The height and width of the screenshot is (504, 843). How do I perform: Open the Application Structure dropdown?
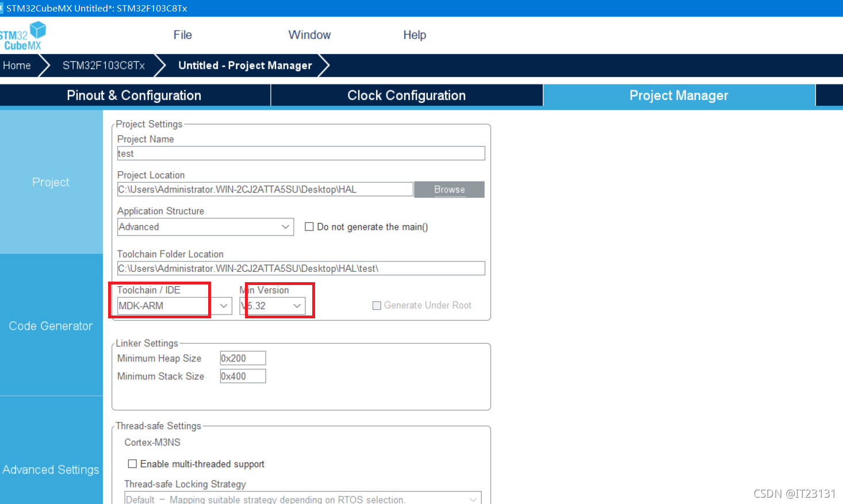[x=205, y=227]
